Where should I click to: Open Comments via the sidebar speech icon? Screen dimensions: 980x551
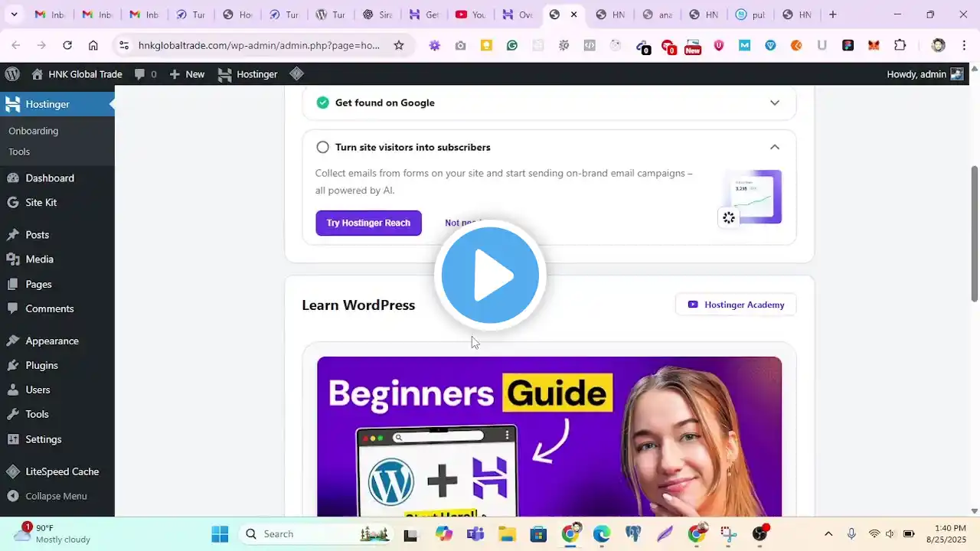[12, 308]
